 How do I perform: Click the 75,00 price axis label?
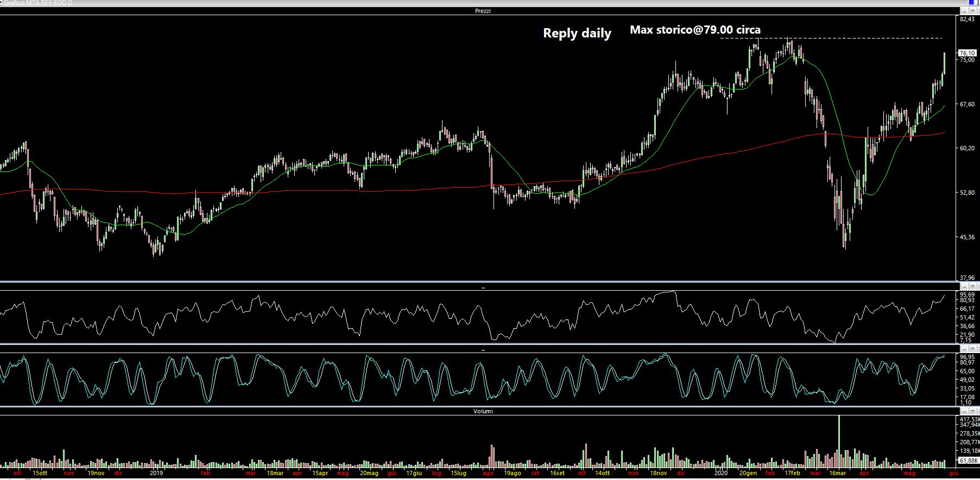click(x=967, y=60)
